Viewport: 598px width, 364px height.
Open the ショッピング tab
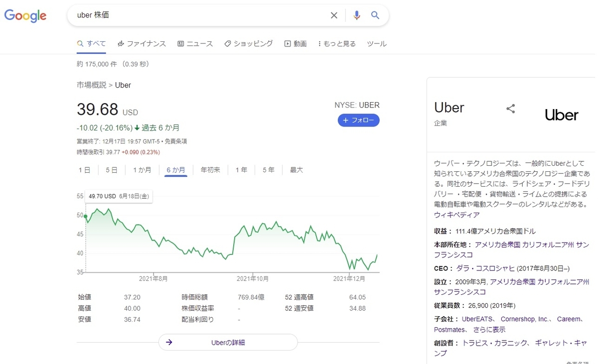coord(249,44)
